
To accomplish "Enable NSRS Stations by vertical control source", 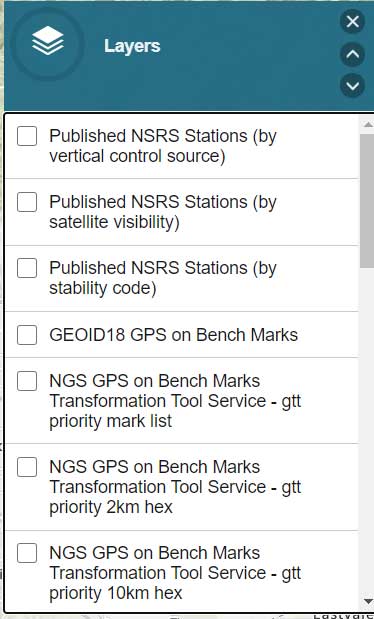I will [x=27, y=136].
